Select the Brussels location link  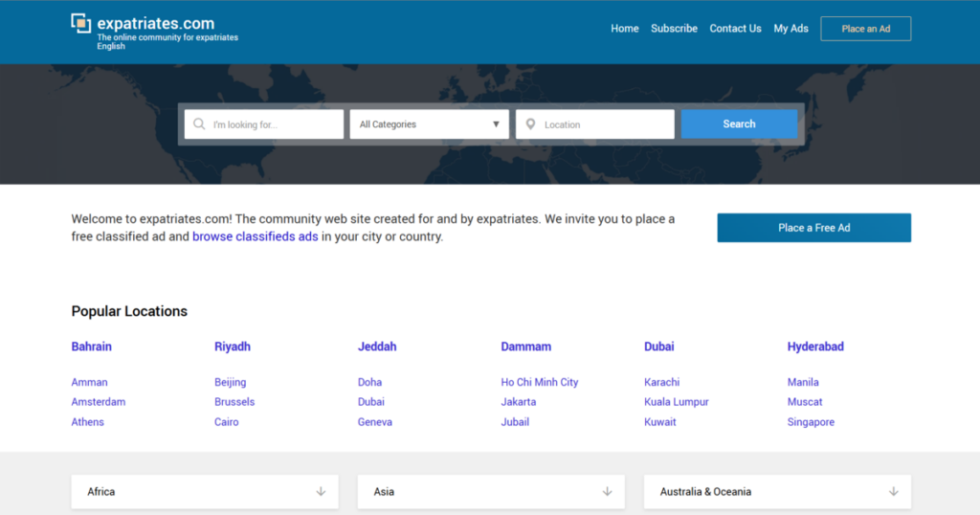pos(234,402)
